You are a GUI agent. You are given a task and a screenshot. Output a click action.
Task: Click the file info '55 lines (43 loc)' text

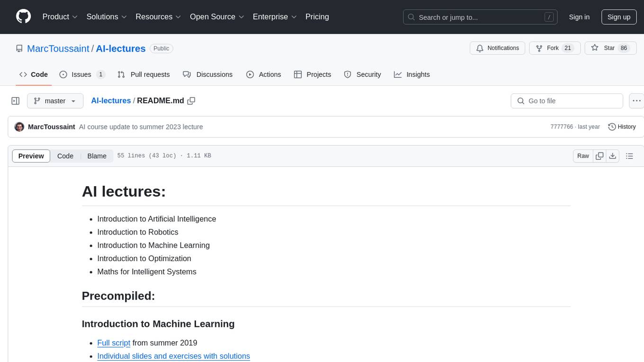(x=147, y=156)
